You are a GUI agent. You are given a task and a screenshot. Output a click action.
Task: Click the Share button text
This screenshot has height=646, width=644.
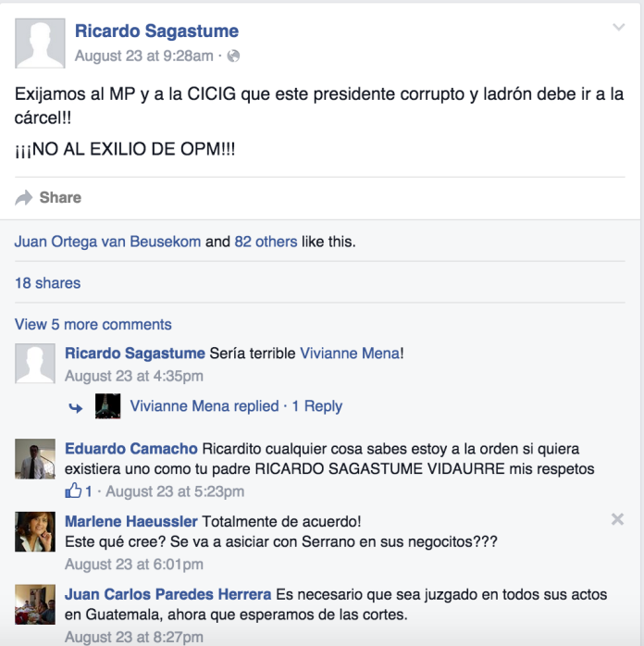pos(60,198)
